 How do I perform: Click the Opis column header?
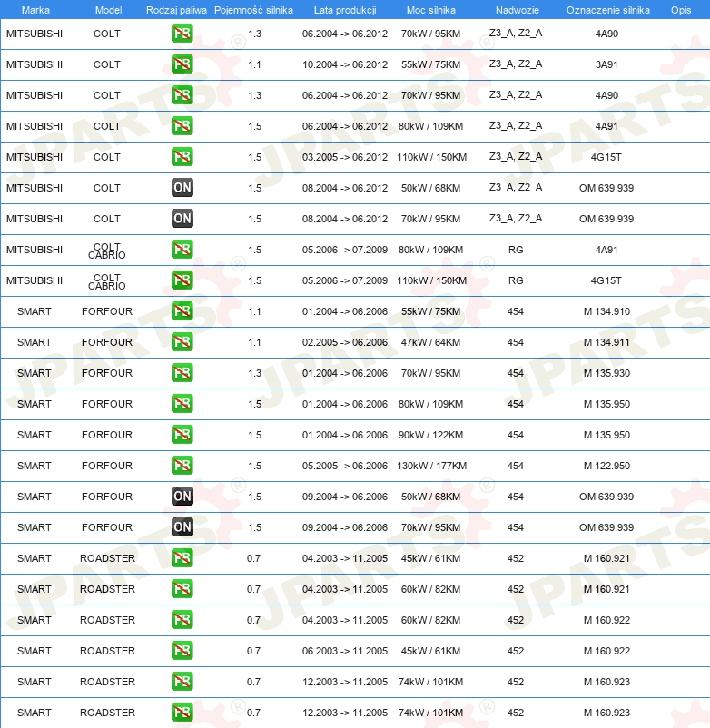[x=680, y=10]
